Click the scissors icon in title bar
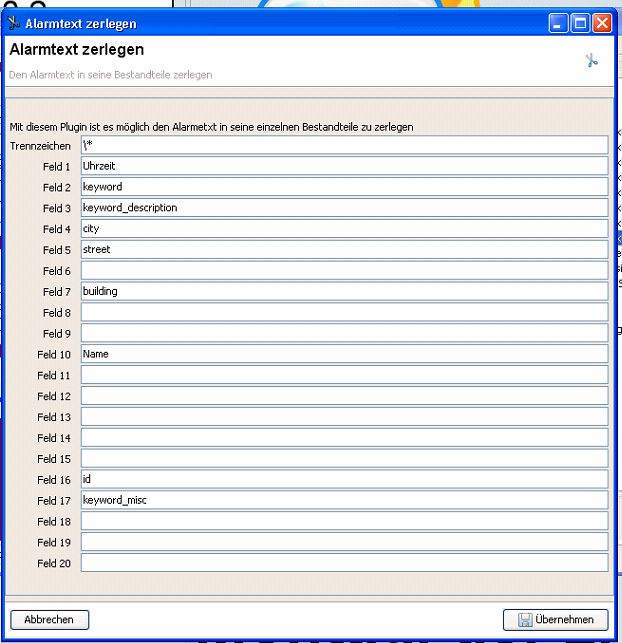The height and width of the screenshot is (643, 622). click(x=14, y=23)
